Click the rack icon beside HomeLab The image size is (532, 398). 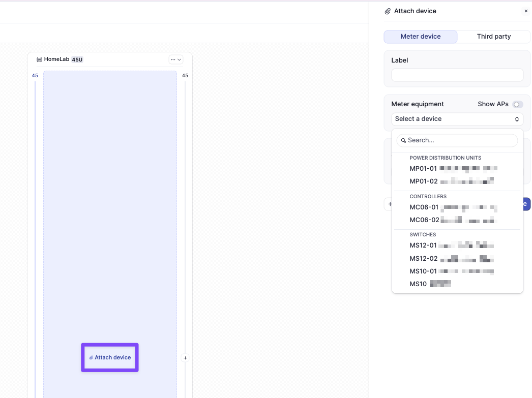click(39, 59)
